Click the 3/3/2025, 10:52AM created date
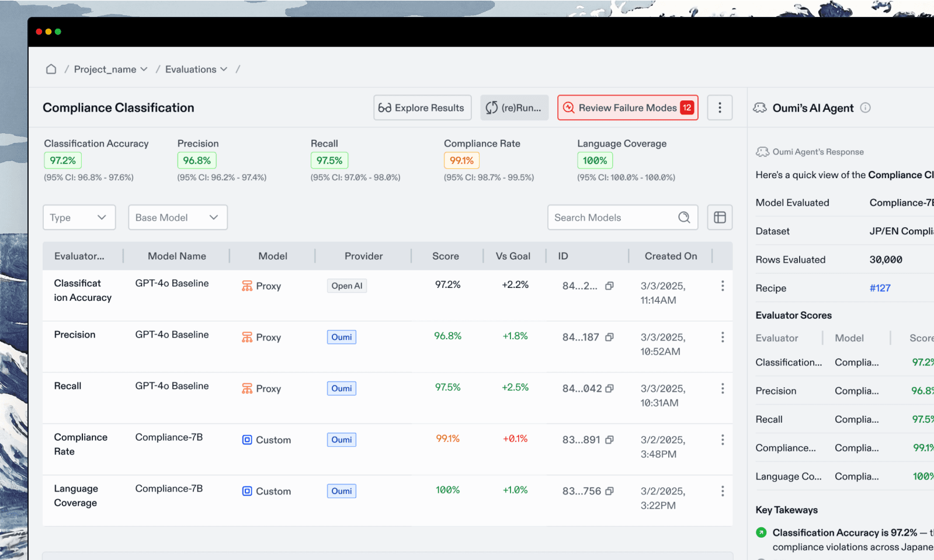This screenshot has width=934, height=560. [663, 344]
